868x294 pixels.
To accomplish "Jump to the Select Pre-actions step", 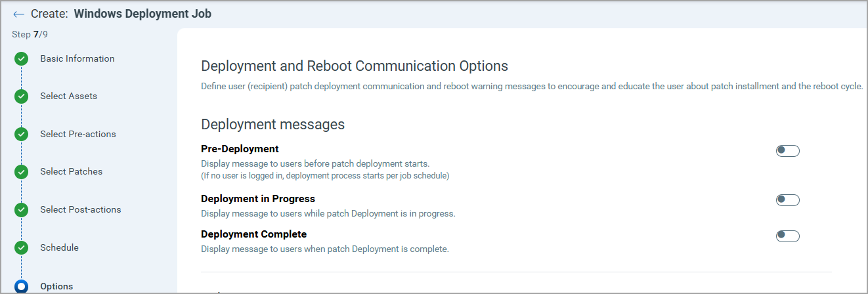I will point(77,134).
